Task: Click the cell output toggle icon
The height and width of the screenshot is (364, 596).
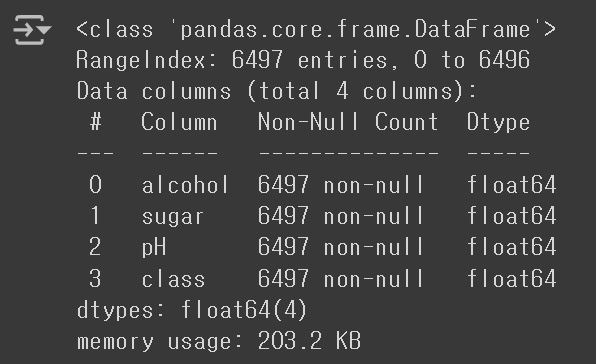Action: coord(32,30)
